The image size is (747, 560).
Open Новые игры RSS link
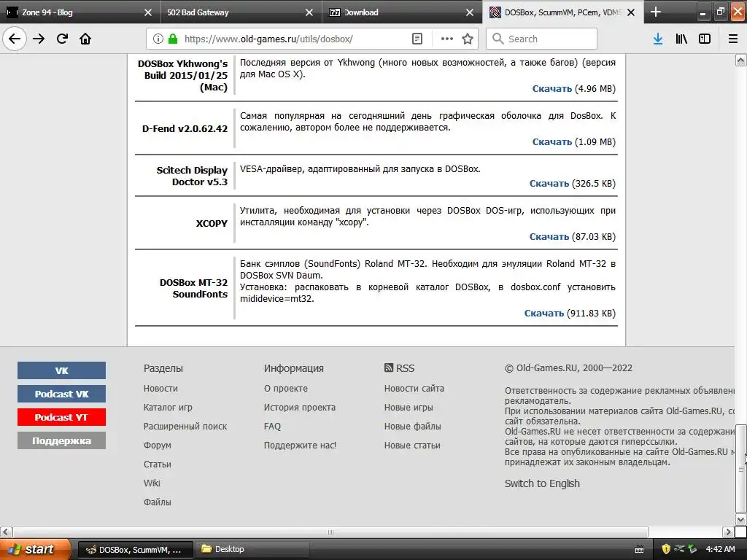[x=409, y=408]
